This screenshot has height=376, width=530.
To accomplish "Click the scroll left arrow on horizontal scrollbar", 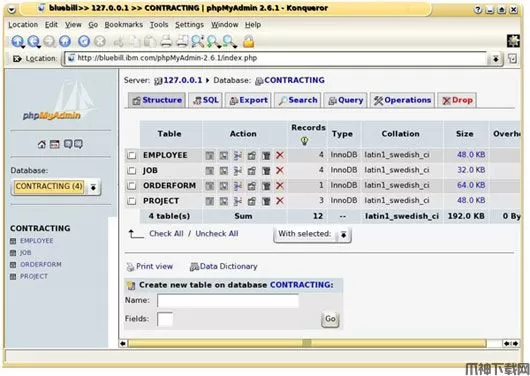I will click(x=123, y=344).
